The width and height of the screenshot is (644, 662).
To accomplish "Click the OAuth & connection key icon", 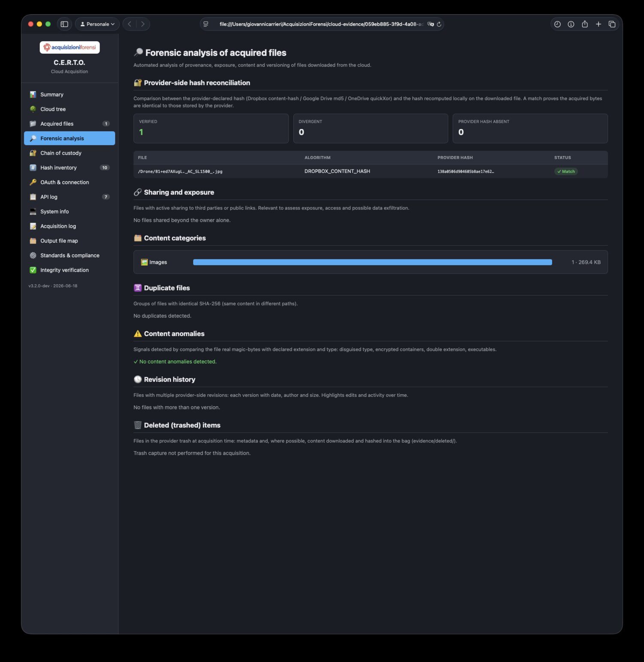I will tap(33, 182).
